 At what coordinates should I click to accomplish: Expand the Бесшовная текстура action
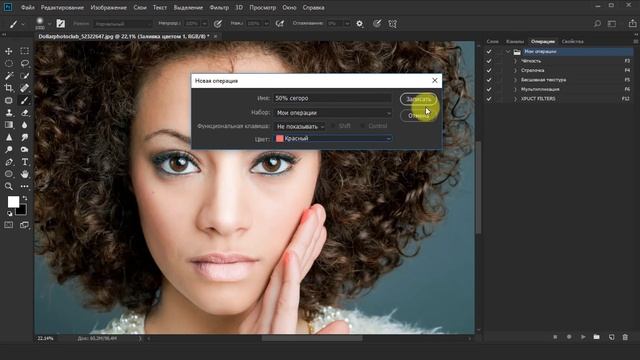pos(515,80)
